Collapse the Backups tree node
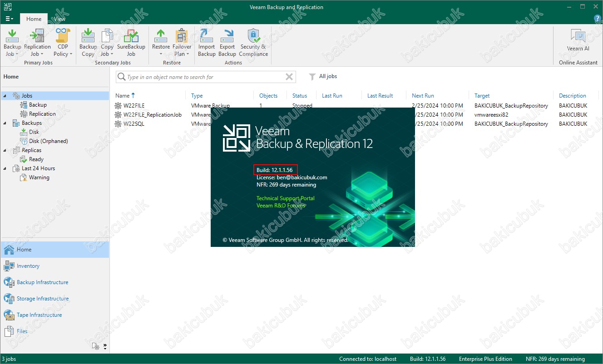 5,123
